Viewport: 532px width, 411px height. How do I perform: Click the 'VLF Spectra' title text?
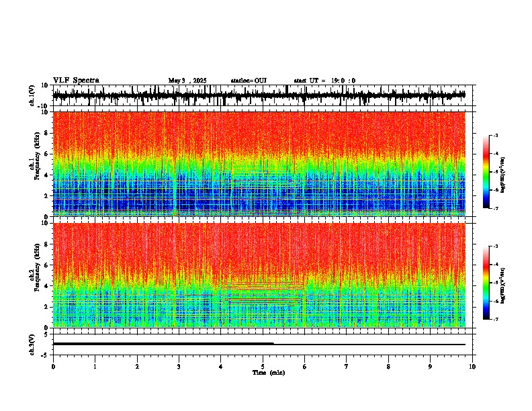coord(76,81)
